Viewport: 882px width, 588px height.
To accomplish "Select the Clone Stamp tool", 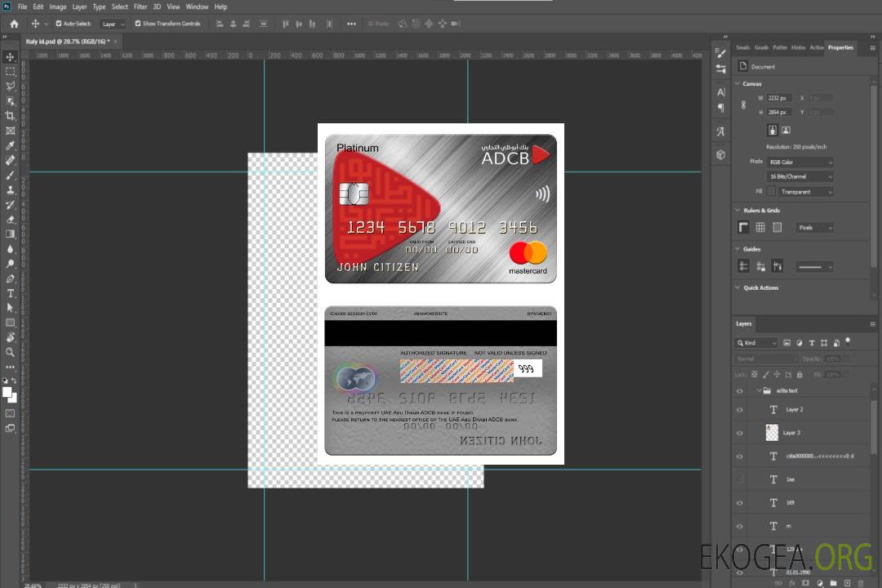I will [10, 190].
